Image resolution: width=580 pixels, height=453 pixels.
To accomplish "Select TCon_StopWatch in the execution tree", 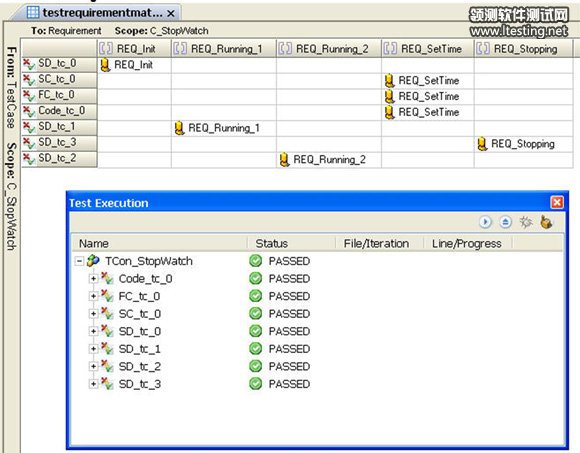I will tap(149, 261).
